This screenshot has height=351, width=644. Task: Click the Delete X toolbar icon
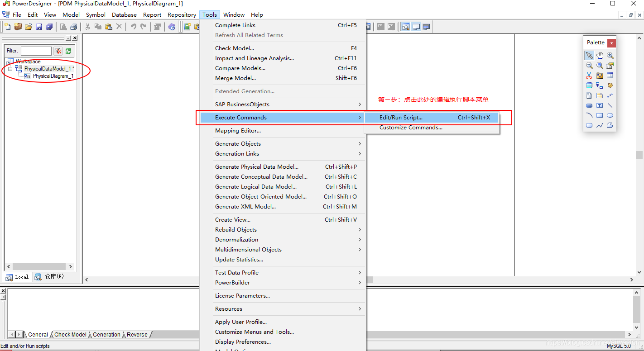[119, 27]
